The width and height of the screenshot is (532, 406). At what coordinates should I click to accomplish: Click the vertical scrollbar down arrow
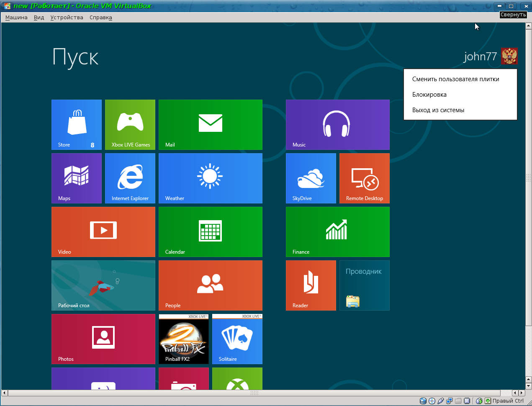coord(528,386)
